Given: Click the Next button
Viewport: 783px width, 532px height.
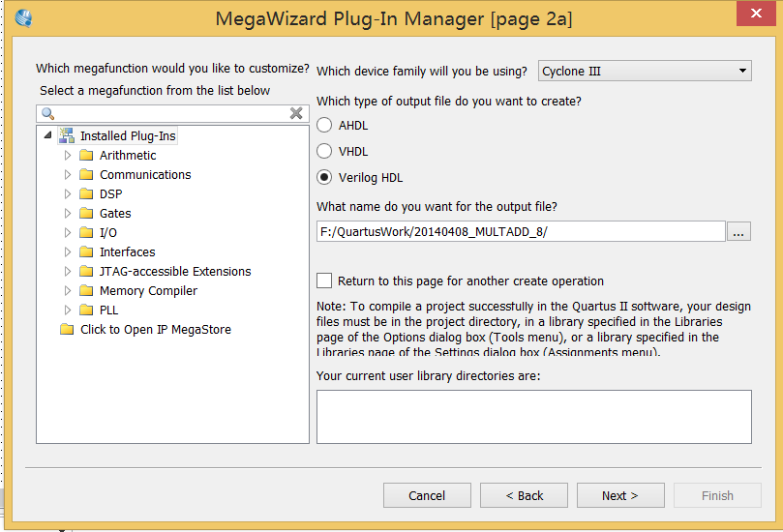Looking at the screenshot, I should [x=620, y=495].
